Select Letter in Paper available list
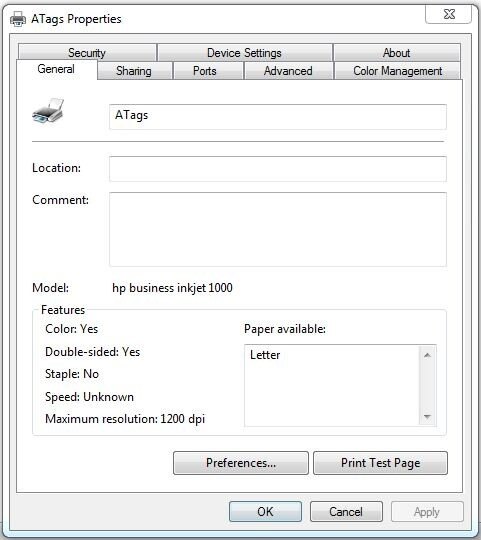481x540 pixels. click(265, 355)
